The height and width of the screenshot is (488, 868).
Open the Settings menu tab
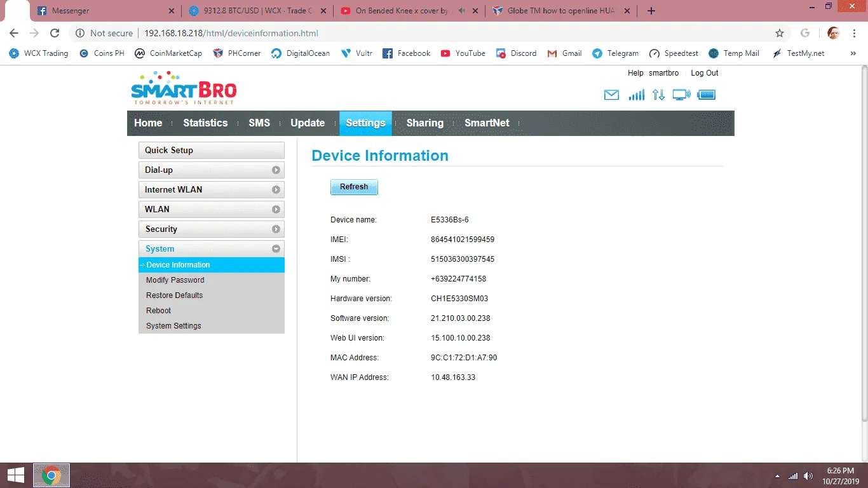365,123
